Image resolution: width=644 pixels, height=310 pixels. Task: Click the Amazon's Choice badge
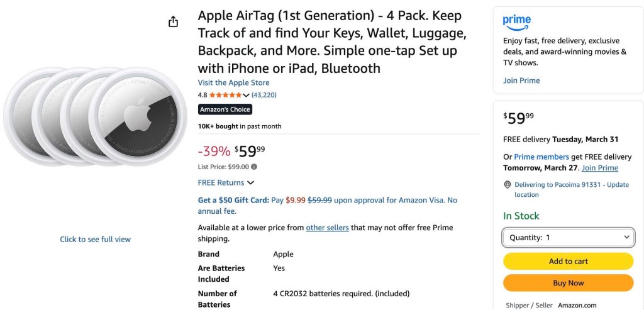point(225,109)
